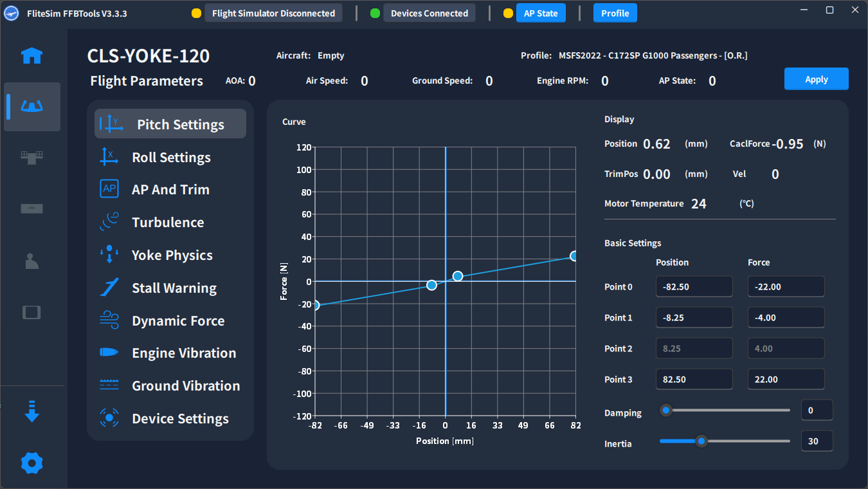
Task: Click the Point 0 Position input field
Action: pos(694,287)
